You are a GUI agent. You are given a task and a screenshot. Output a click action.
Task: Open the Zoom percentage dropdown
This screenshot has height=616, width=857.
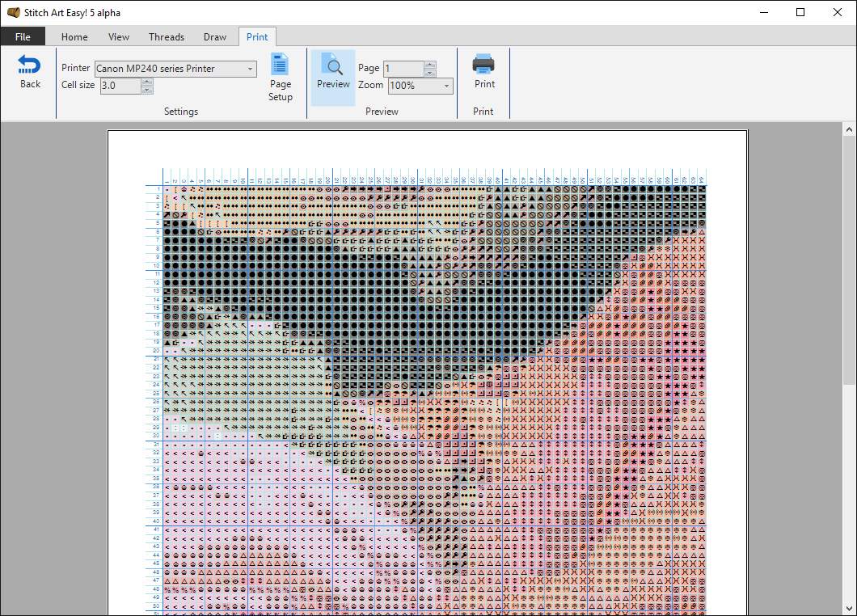(x=447, y=85)
